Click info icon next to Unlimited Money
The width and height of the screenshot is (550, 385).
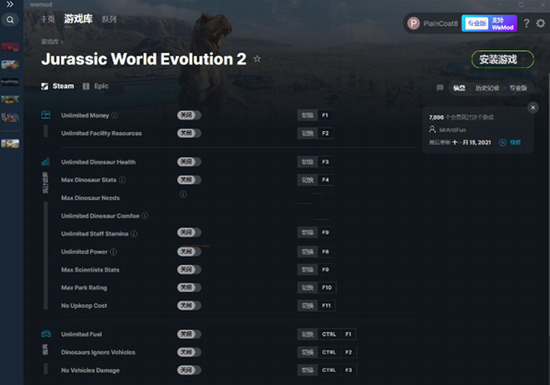pos(115,115)
